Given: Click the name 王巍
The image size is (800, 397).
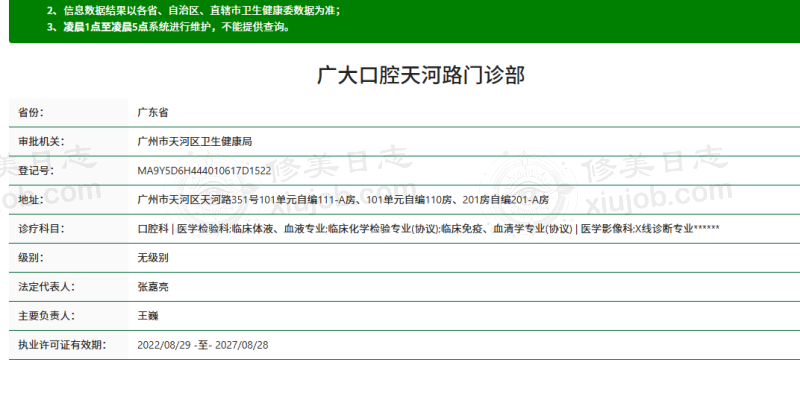Looking at the screenshot, I should (147, 316).
